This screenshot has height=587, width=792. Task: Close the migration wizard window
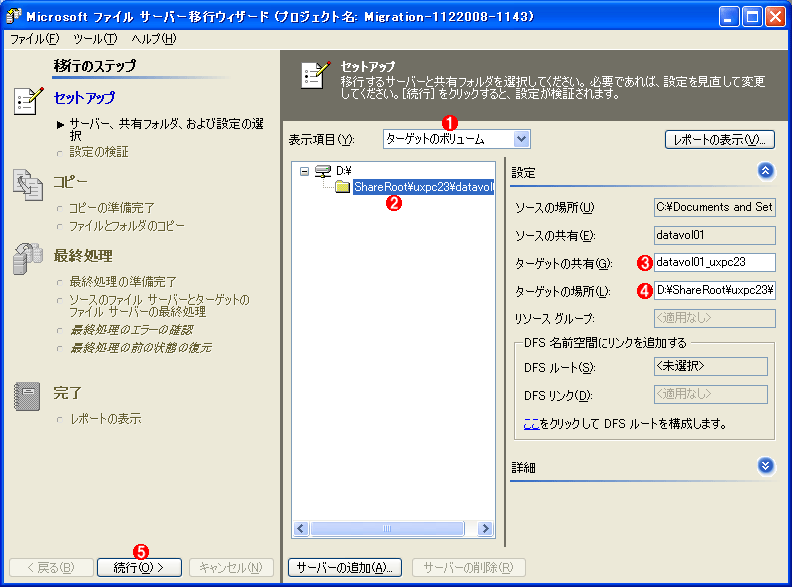(x=775, y=17)
